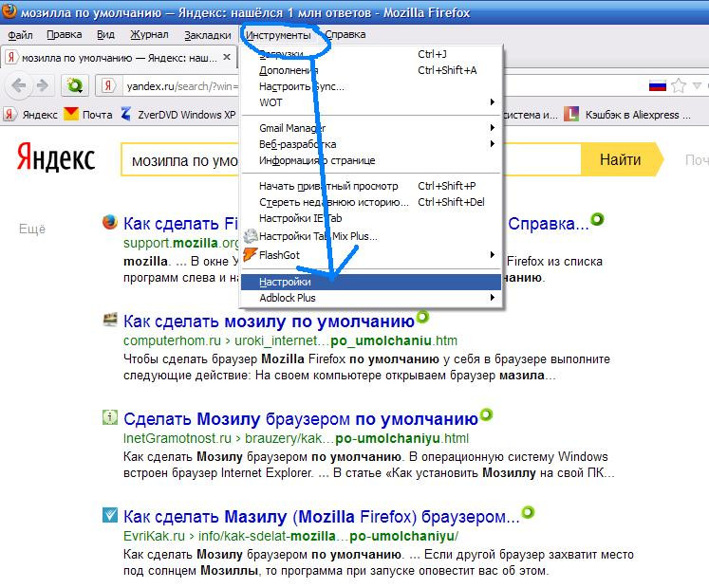Click the browser back arrow button
Viewport: 709px width, 588px height.
[x=18, y=85]
